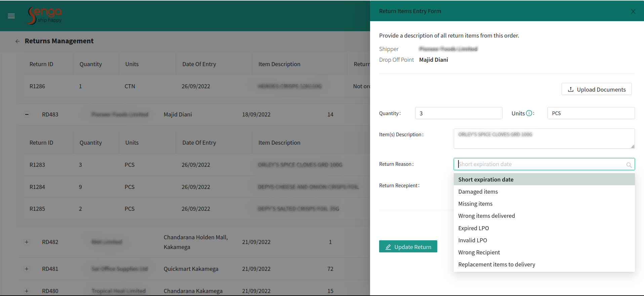Click the Upload Documents button
Screen dimensions: 644x296
click(x=597, y=89)
